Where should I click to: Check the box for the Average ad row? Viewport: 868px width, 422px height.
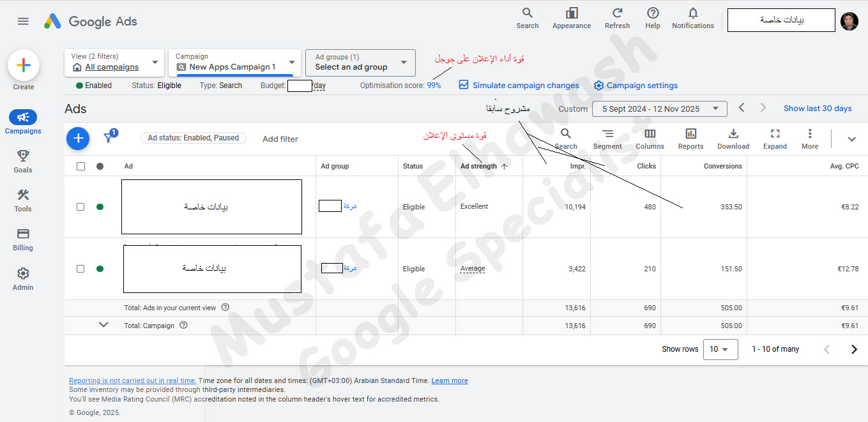[80, 269]
